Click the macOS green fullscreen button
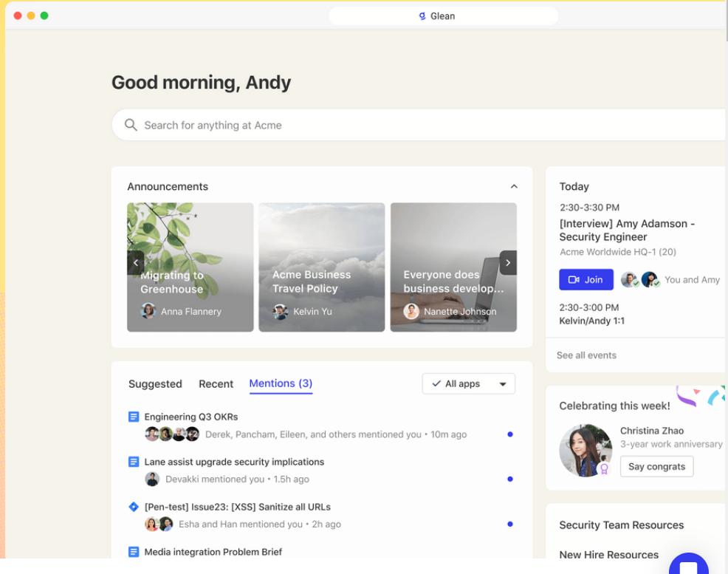Viewport: 728px width, 574px height. coord(44,16)
